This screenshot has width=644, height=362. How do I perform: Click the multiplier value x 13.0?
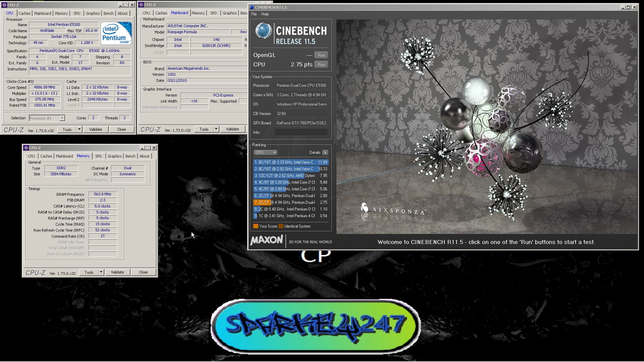click(x=45, y=93)
